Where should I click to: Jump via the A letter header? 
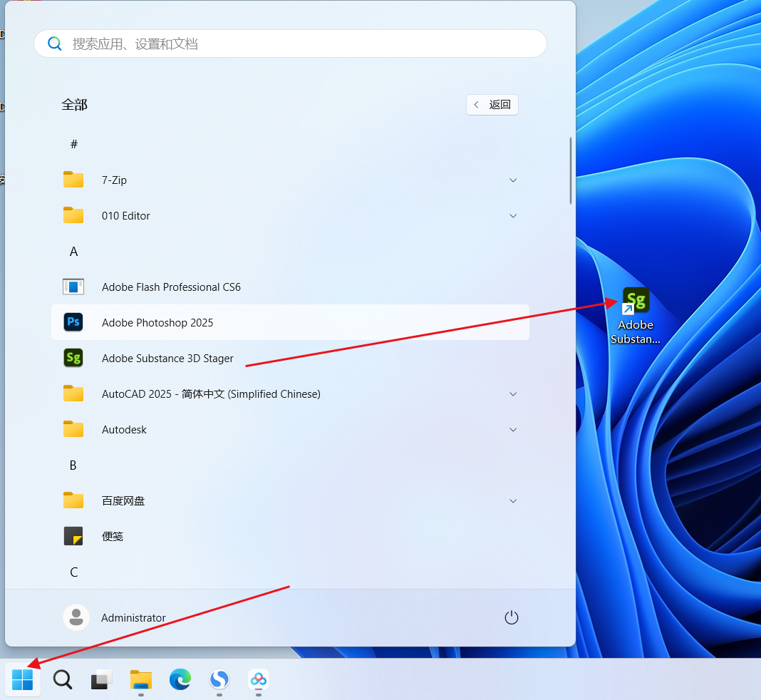click(x=74, y=252)
